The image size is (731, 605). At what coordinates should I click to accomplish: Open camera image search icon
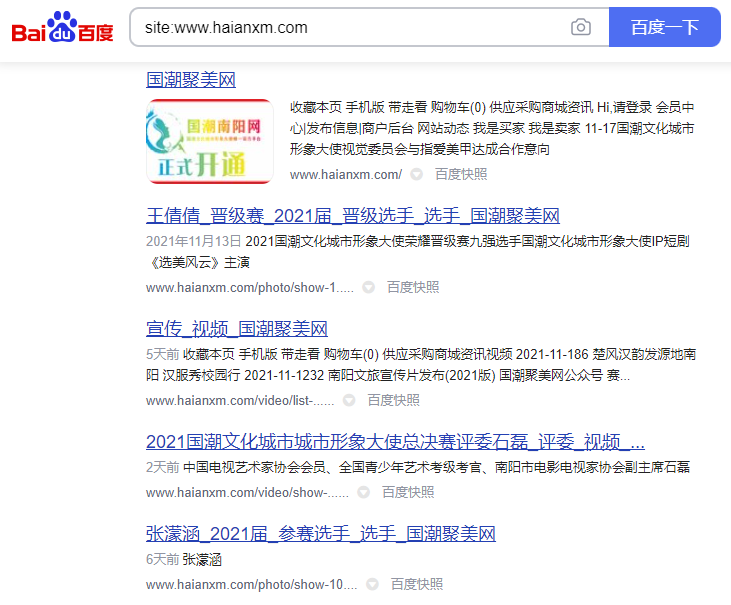point(580,27)
